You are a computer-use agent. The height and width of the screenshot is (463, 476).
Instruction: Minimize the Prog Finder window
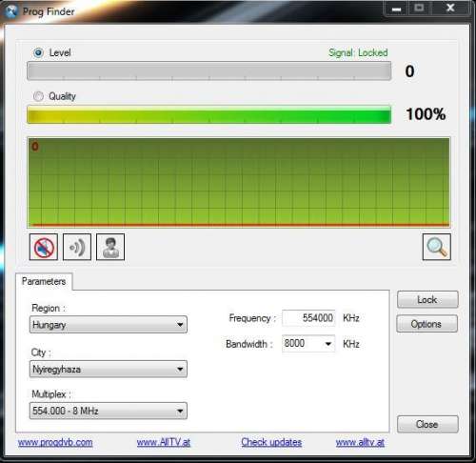point(396,9)
